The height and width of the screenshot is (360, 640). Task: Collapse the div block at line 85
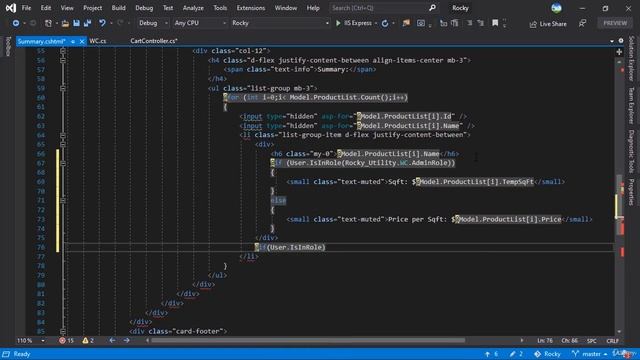(x=62, y=331)
